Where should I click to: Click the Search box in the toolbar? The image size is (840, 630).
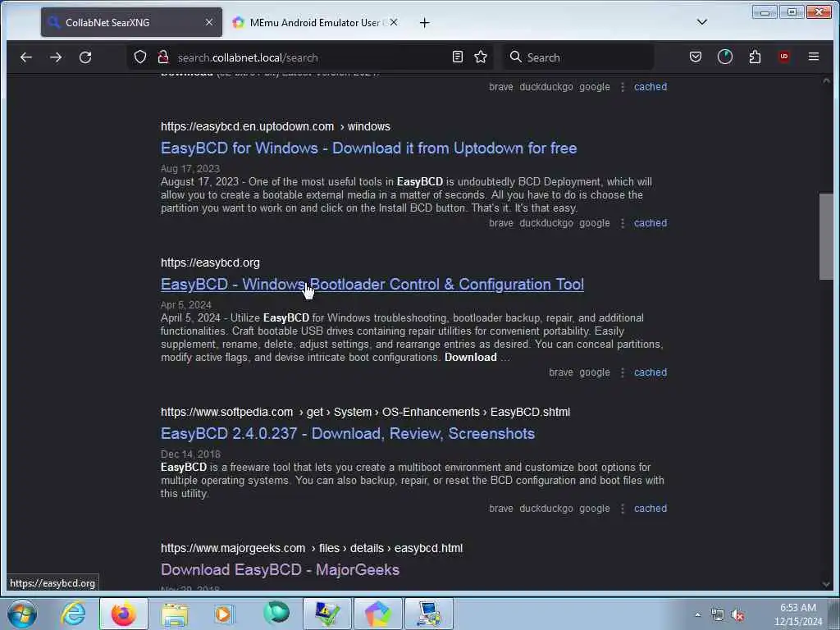click(x=578, y=57)
